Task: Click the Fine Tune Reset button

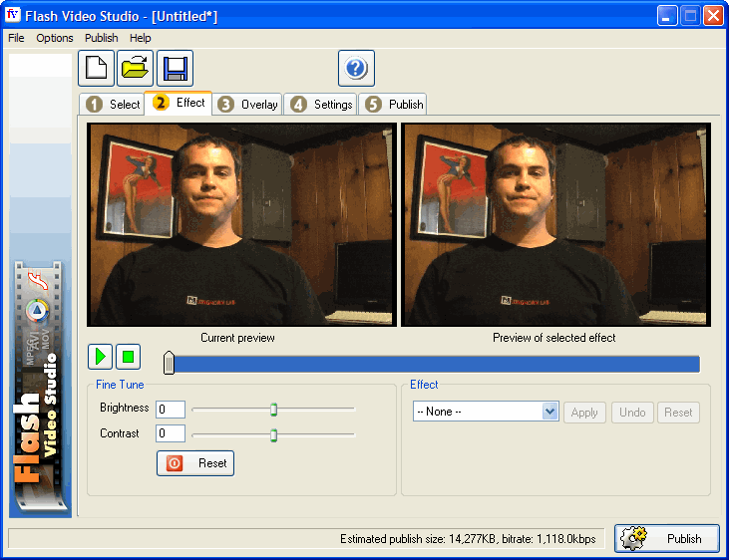Action: click(195, 463)
